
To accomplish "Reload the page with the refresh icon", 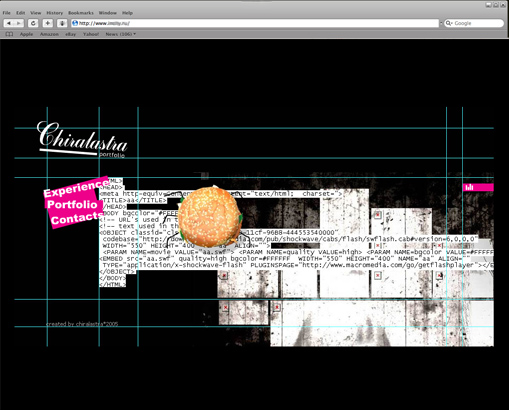I will (x=33, y=23).
